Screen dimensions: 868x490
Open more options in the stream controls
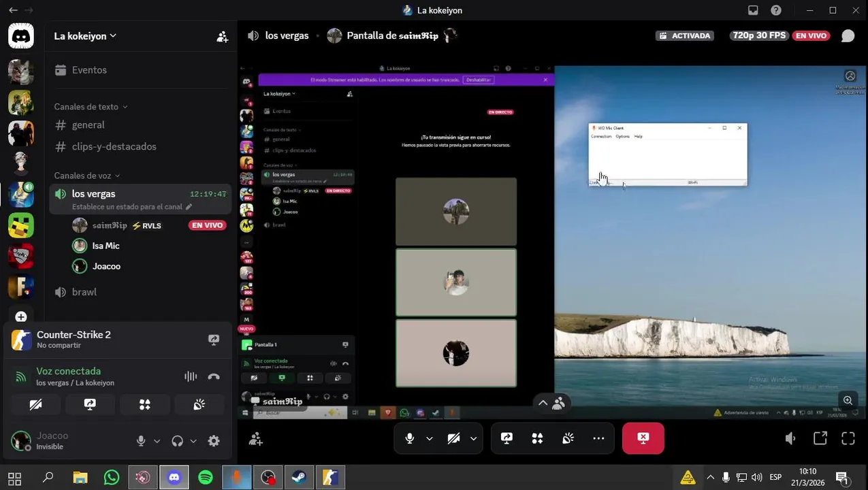(x=598, y=438)
